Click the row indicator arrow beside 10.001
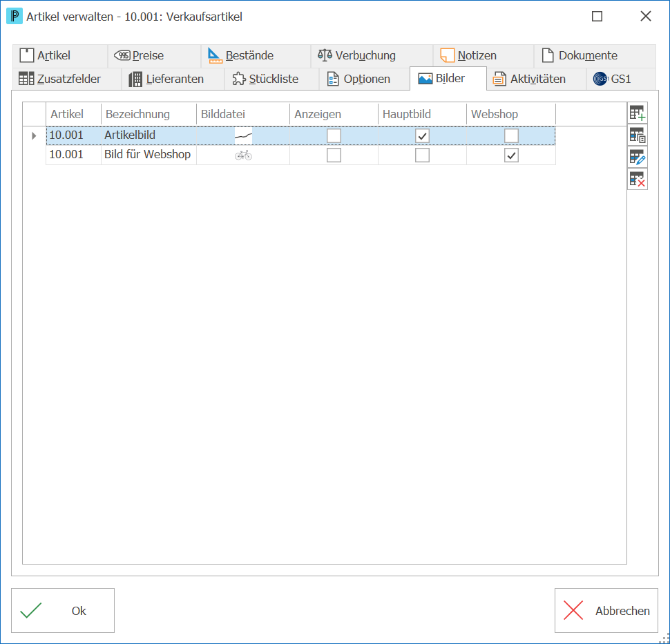Image resolution: width=670 pixels, height=644 pixels. coord(34,136)
